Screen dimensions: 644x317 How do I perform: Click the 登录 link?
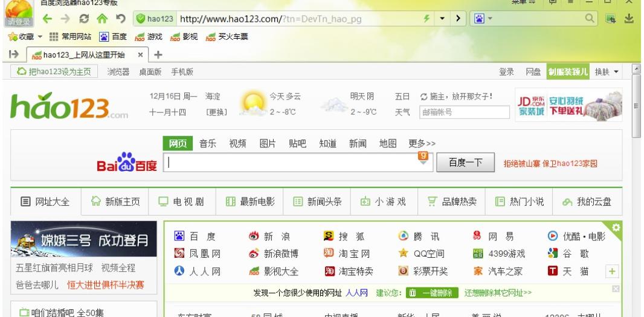506,72
